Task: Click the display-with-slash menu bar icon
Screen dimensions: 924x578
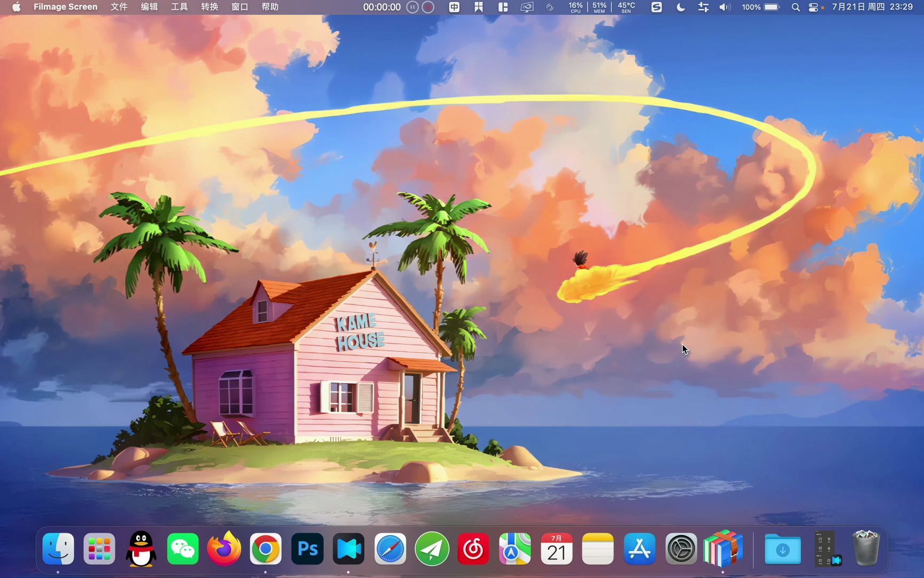Action: [527, 7]
